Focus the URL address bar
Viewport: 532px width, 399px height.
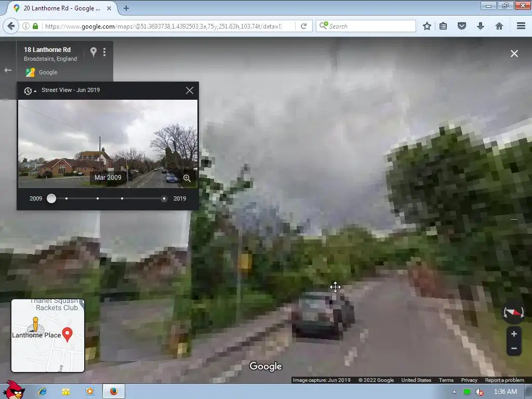point(163,26)
